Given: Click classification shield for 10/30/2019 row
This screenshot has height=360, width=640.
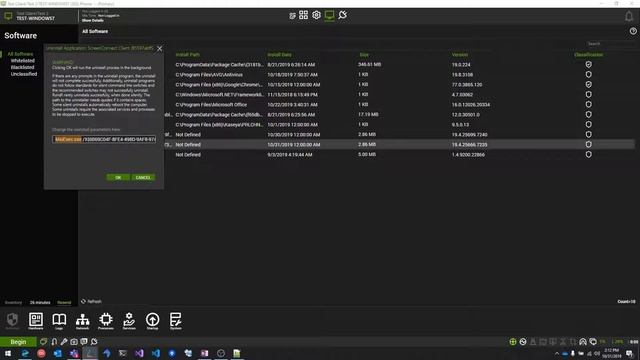Looking at the screenshot, I should 589,134.
